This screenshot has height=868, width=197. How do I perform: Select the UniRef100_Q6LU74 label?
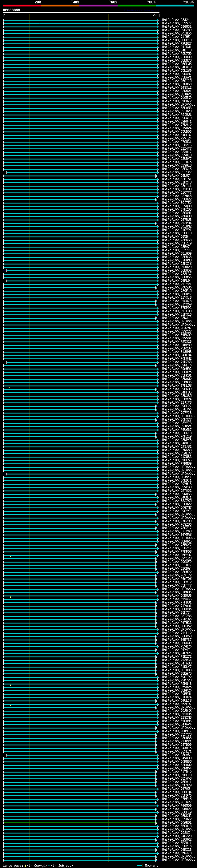pos(176,176)
